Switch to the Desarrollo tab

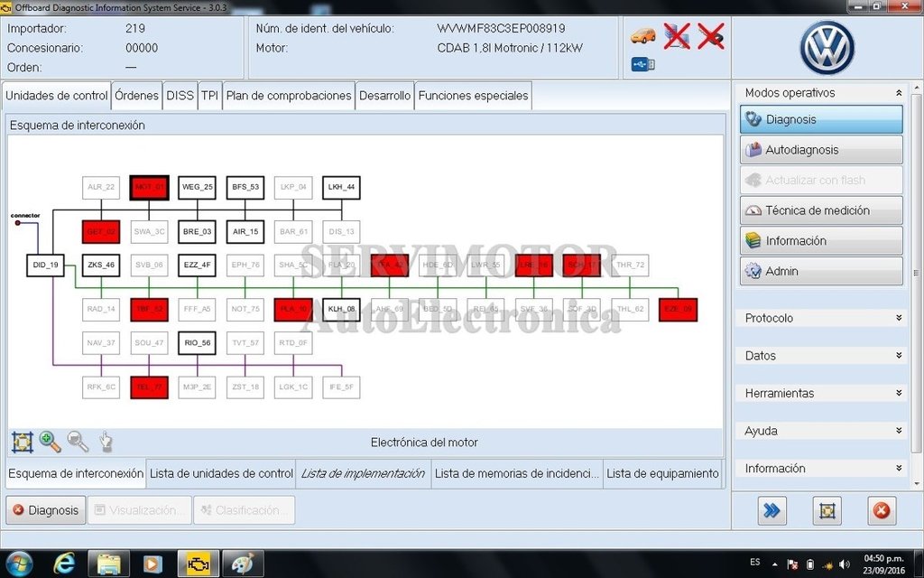tap(384, 96)
